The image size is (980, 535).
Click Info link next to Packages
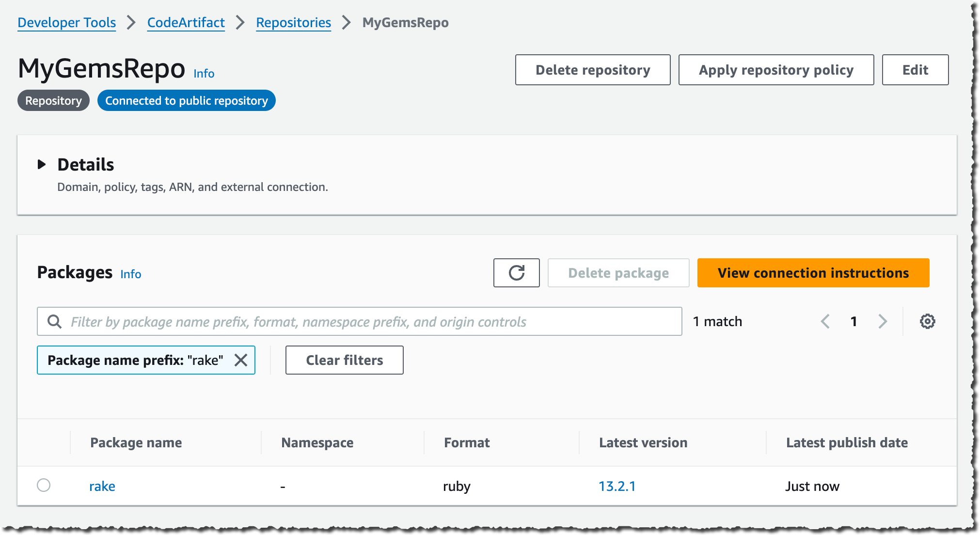(130, 274)
